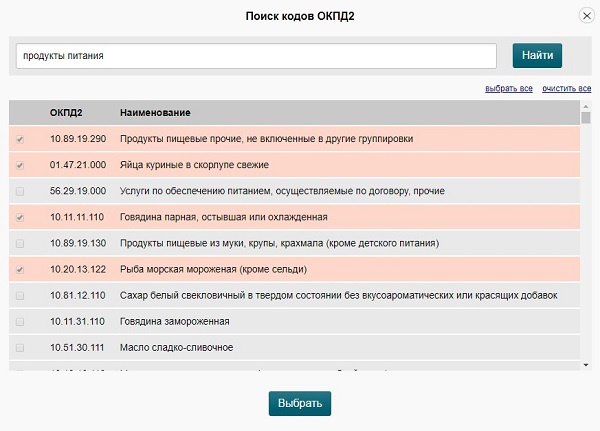Viewport: 600px width, 431px height.
Task: Uncheck the Яйца куриные checkbox
Action: pyautogui.click(x=20, y=165)
